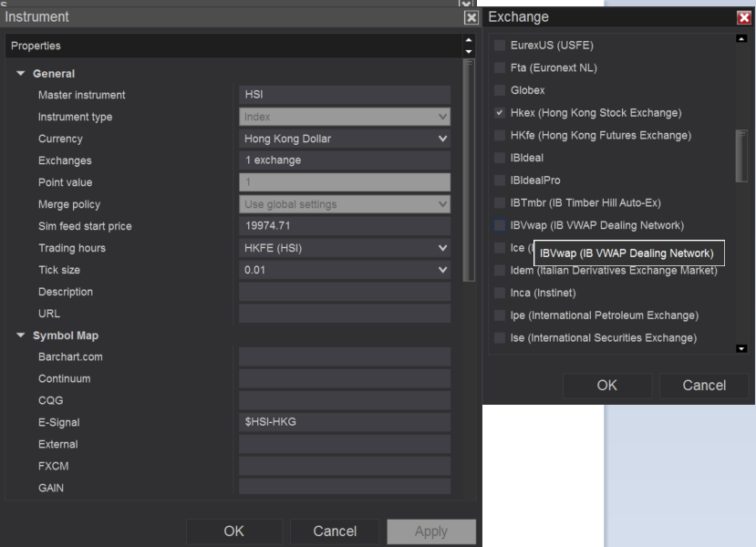Confirm with OK in Exchange dialog
Viewport: 756px width, 547px height.
[607, 386]
